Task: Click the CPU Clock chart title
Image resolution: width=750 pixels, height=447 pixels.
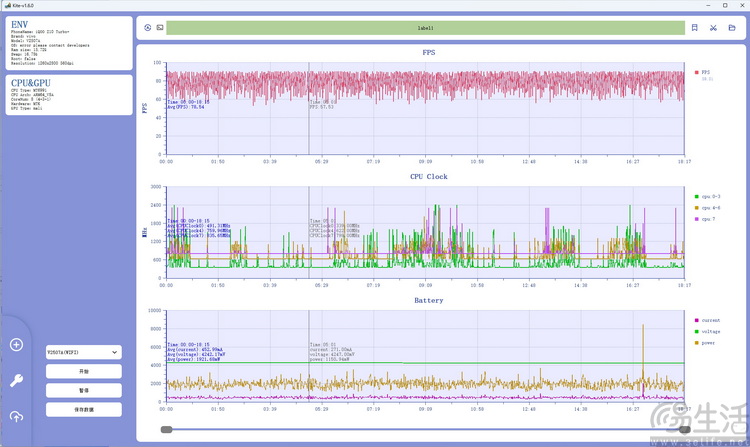Action: point(429,176)
